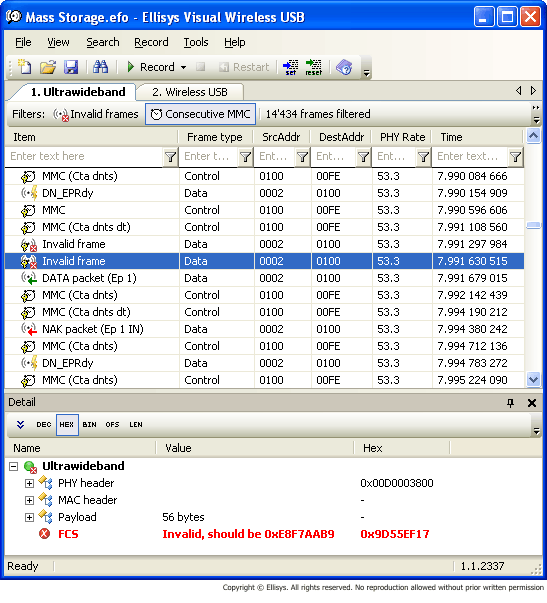Click the Reset marker toolbar icon
The height and width of the screenshot is (603, 547).
[x=314, y=67]
